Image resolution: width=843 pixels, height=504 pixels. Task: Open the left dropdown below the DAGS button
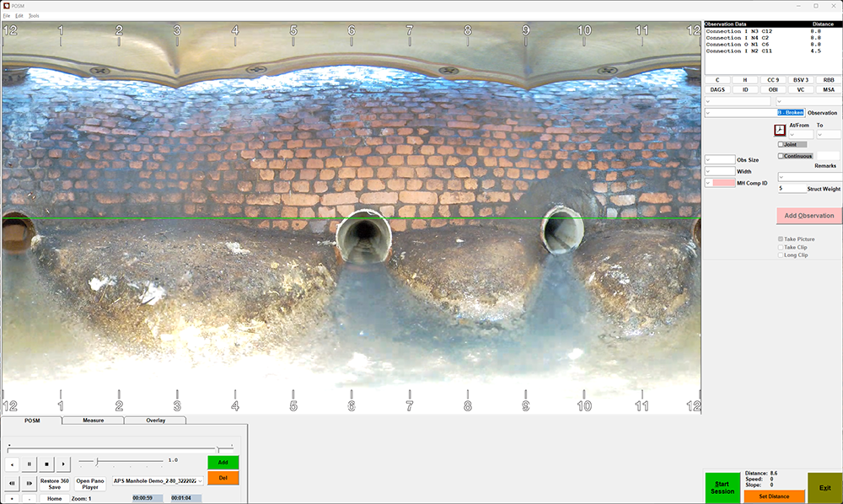[x=738, y=101]
